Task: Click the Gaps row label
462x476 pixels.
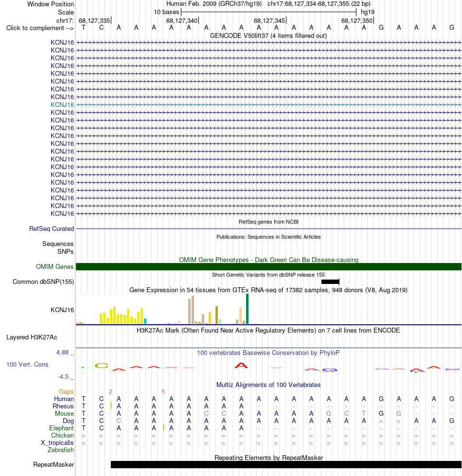Action: point(66,391)
